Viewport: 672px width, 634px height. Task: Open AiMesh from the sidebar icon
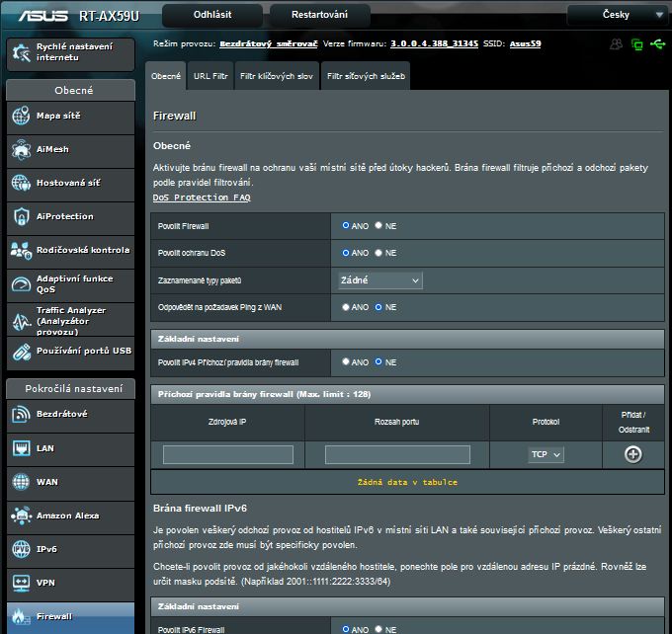(22, 150)
